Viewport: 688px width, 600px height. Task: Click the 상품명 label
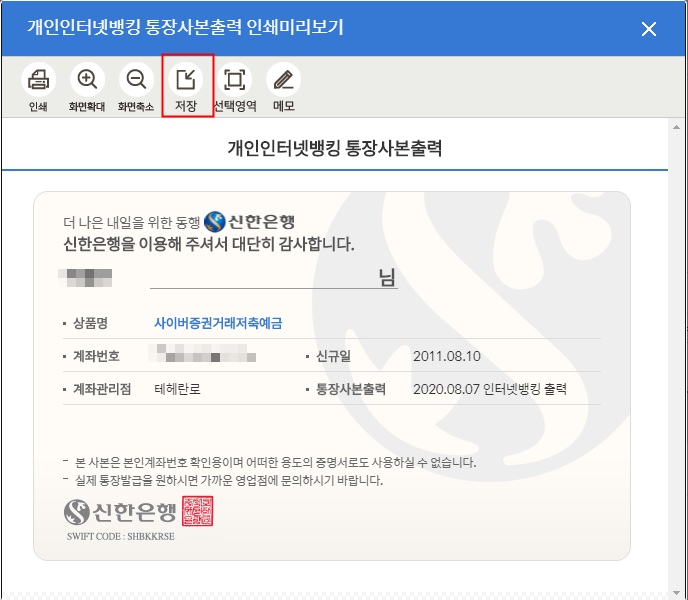coord(90,323)
